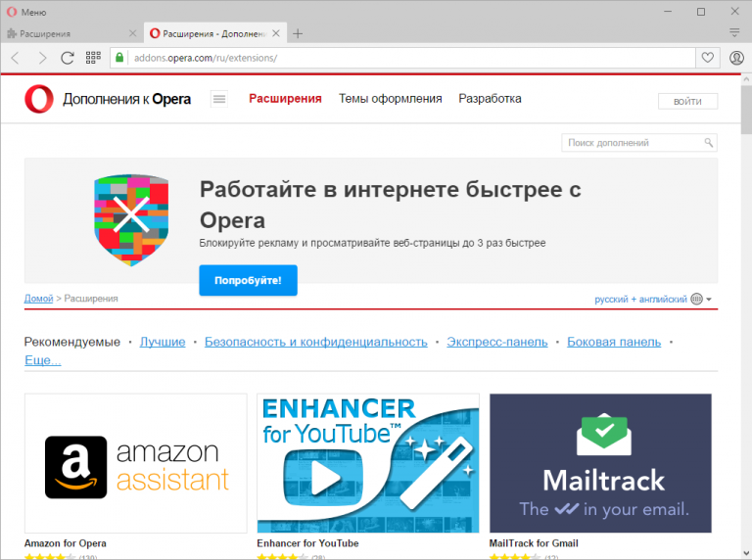This screenshot has width=752, height=560.
Task: Open the Расширения navigation item
Action: (x=285, y=98)
